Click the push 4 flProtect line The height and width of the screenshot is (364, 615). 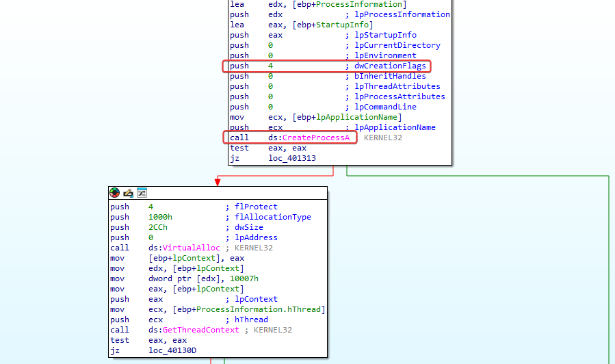point(194,207)
